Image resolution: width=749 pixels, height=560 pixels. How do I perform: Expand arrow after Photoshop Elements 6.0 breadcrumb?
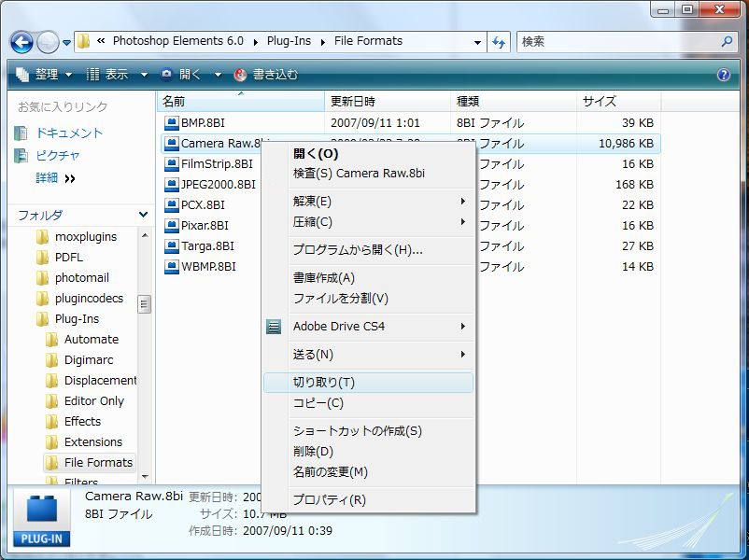coord(256,43)
